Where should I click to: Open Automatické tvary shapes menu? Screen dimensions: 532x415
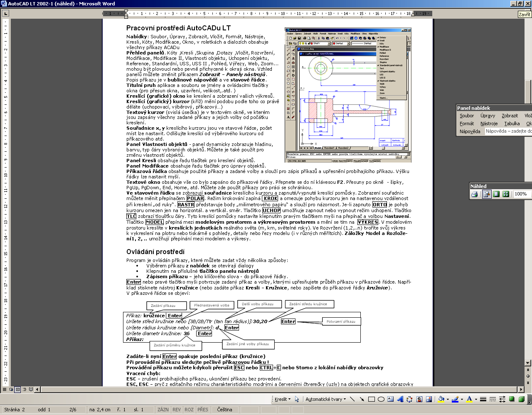[x=325, y=399]
